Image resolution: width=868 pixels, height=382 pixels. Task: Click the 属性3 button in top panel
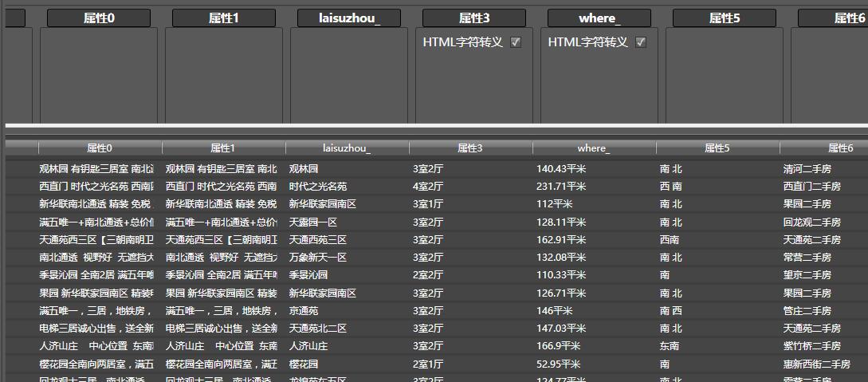[x=474, y=18]
